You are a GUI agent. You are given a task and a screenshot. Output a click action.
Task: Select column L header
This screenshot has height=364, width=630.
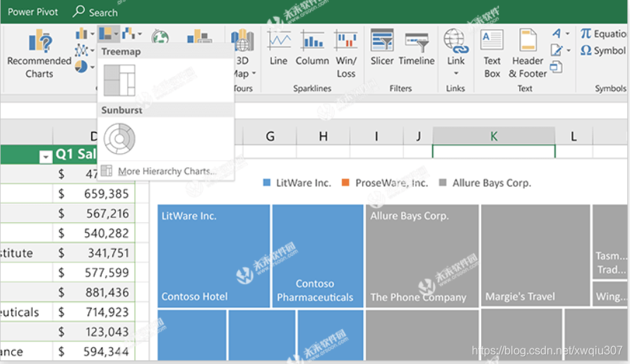[573, 136]
